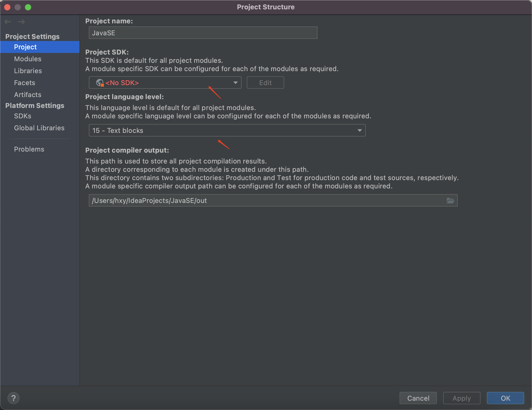Screen dimensions: 532x410
Task: Open the Modules settings page
Action: pyautogui.click(x=28, y=59)
